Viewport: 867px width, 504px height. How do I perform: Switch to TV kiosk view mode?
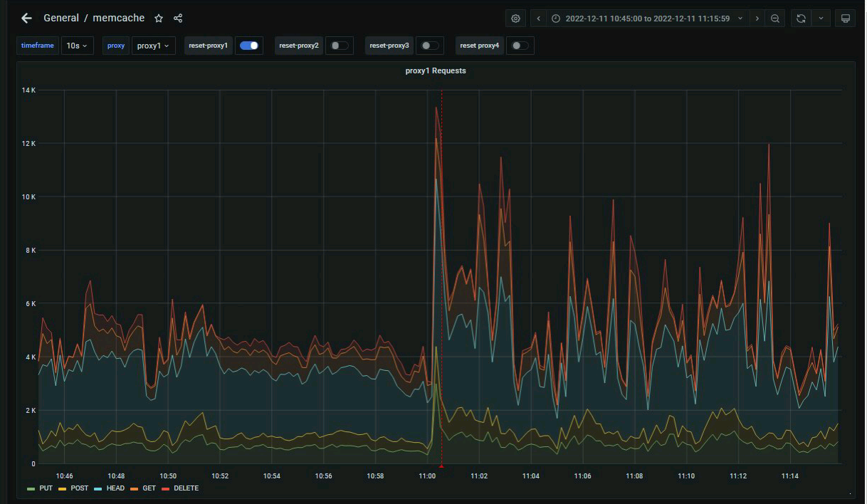[x=845, y=19]
